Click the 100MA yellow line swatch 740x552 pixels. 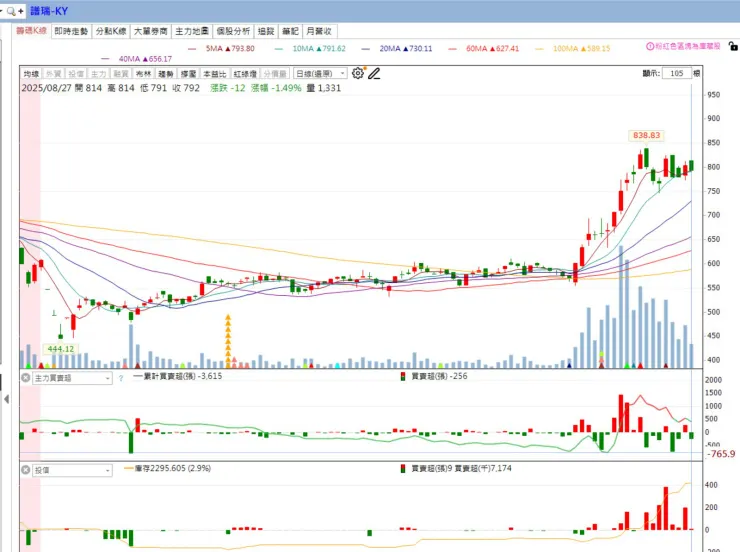pyautogui.click(x=539, y=49)
